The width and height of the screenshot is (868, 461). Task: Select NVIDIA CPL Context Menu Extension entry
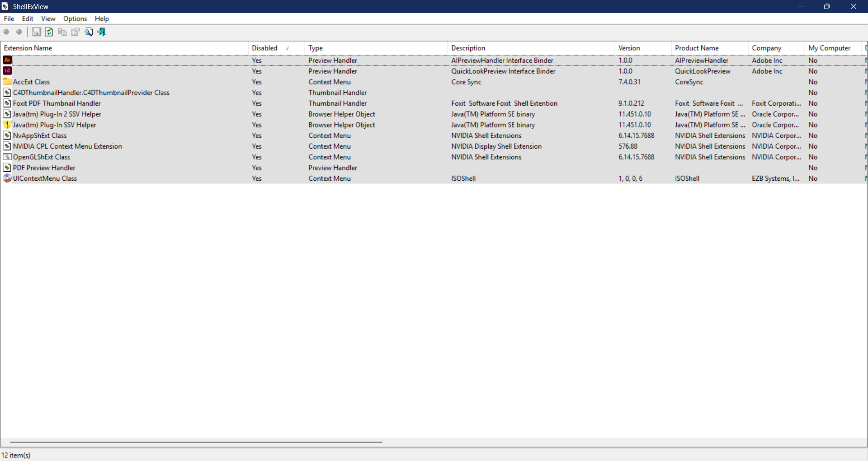[67, 146]
